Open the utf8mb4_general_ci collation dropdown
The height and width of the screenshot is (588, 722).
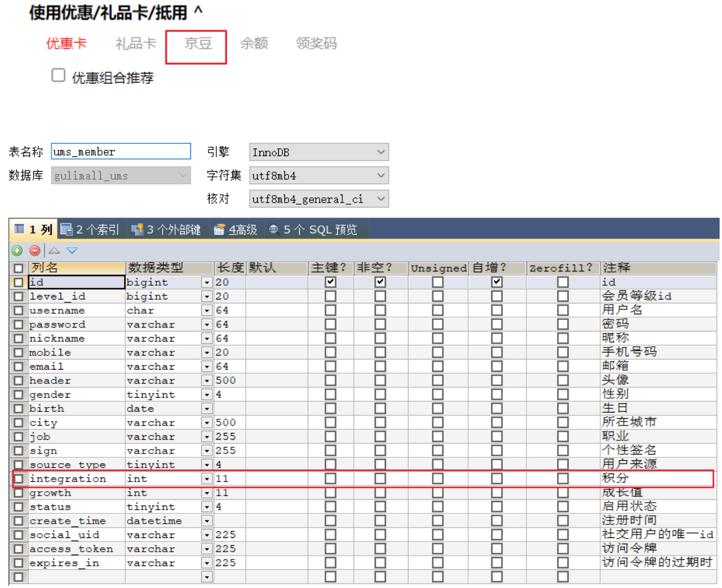pyautogui.click(x=319, y=199)
